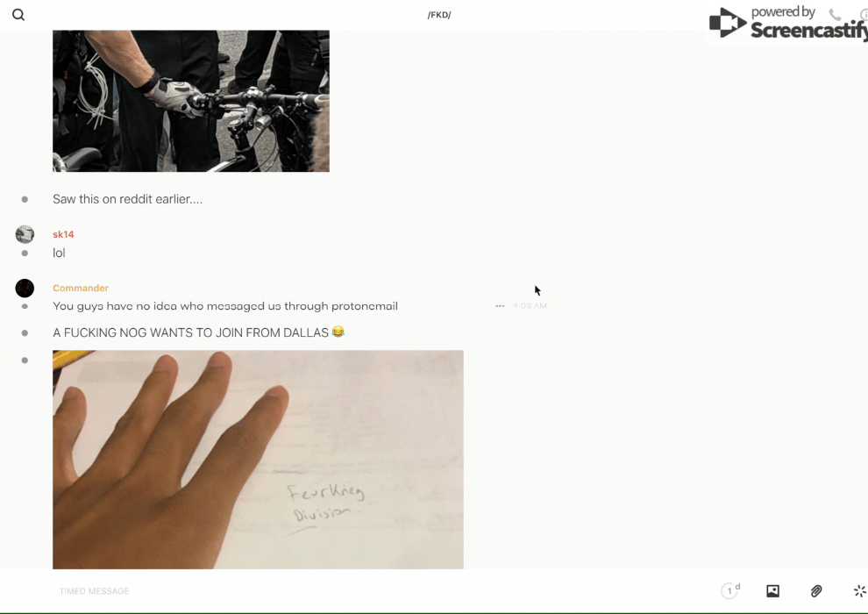The image size is (868, 614).
Task: Open Commander's dark avatar
Action: 25,288
